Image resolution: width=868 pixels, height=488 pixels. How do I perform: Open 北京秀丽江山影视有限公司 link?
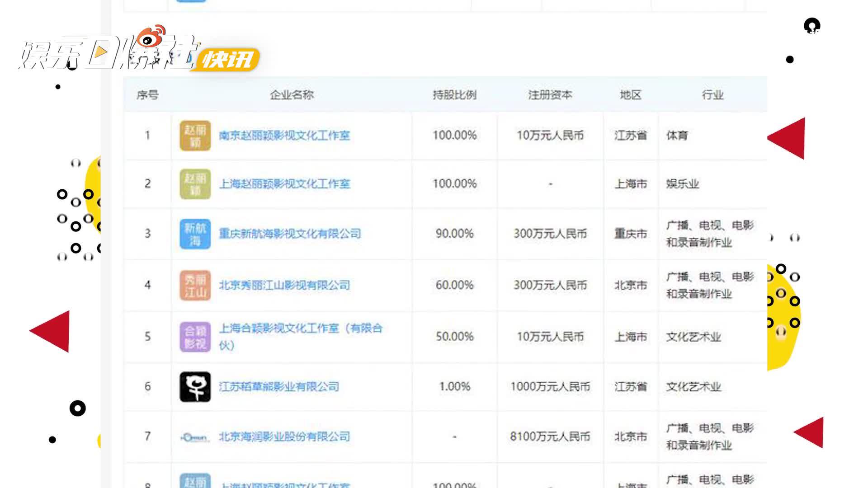[284, 285]
